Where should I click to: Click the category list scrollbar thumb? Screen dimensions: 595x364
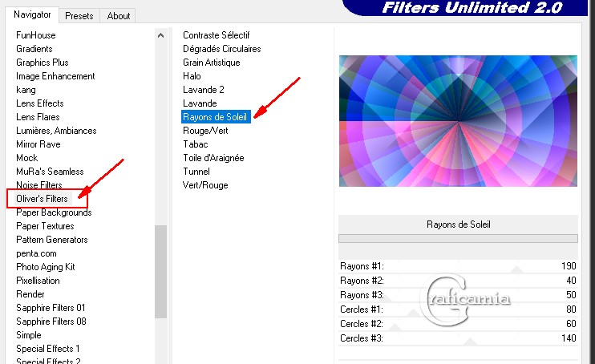[x=160, y=271]
